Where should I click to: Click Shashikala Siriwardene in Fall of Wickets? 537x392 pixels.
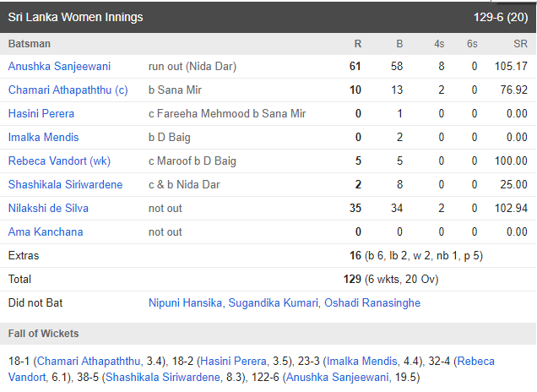tap(163, 378)
